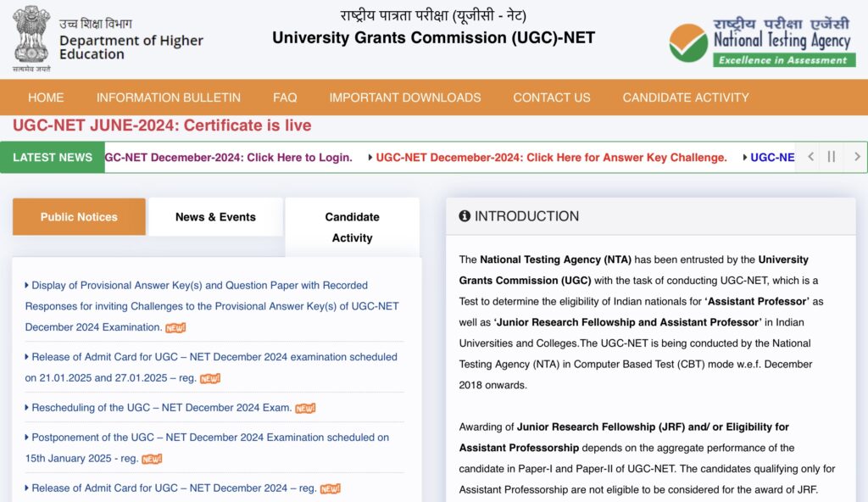
Task: Open Admit Card notice for 21.01.2025 exam
Action: coord(211,367)
